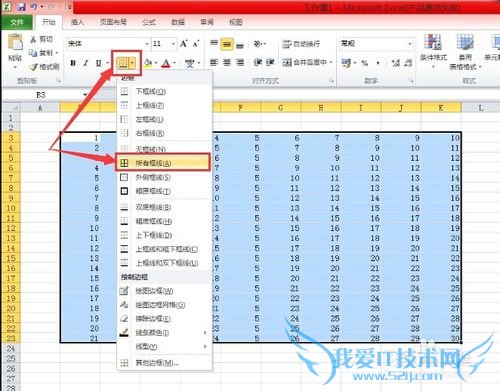Expand the Line Style (线型) submenu
This screenshot has height=391, width=500.
[x=165, y=347]
